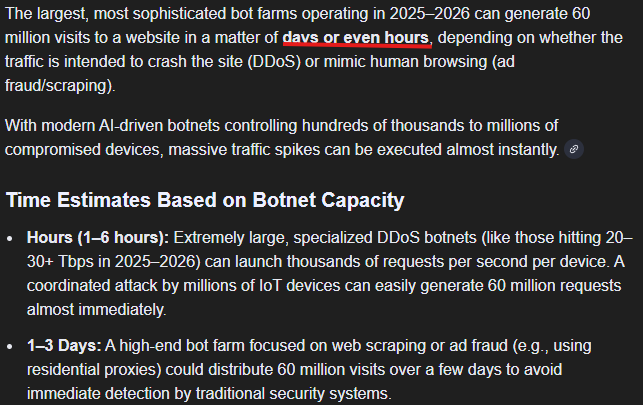Viewport: 643px width, 405px height.
Task: Click the words 'compromised devices' in second paragraph
Action: [82, 150]
